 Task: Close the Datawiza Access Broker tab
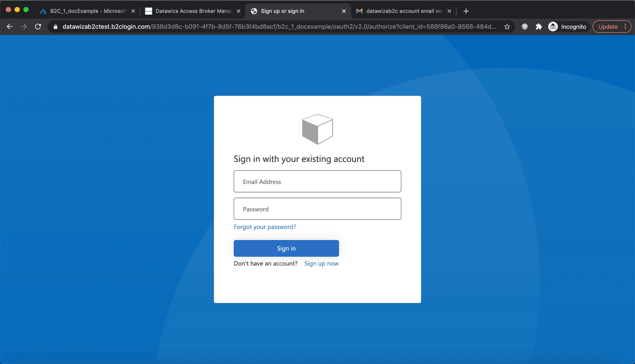239,11
